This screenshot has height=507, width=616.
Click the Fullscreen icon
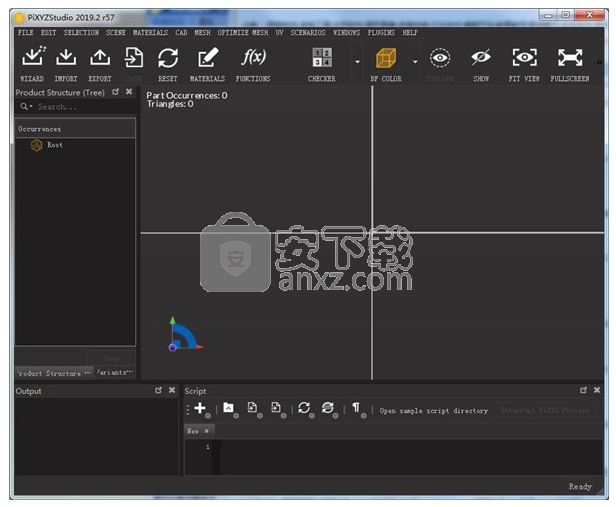[x=570, y=57]
